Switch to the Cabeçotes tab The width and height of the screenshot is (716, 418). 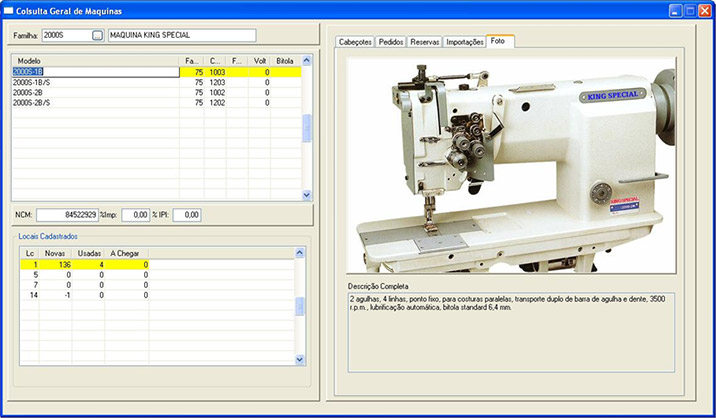(355, 42)
